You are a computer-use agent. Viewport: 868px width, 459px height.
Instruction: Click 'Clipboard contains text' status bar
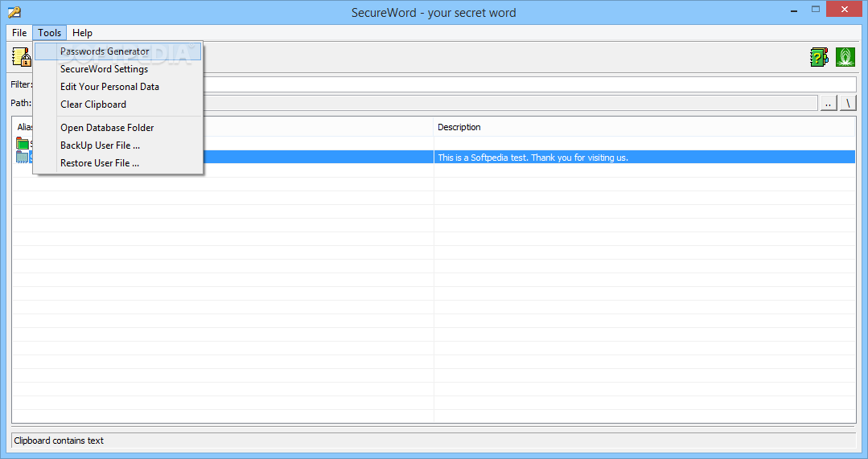(x=434, y=441)
